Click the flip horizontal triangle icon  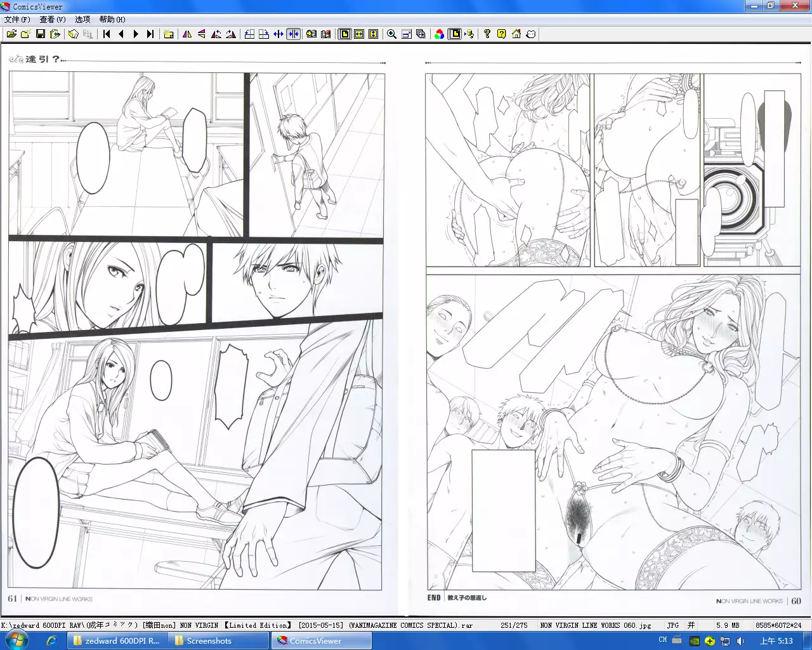[187, 34]
